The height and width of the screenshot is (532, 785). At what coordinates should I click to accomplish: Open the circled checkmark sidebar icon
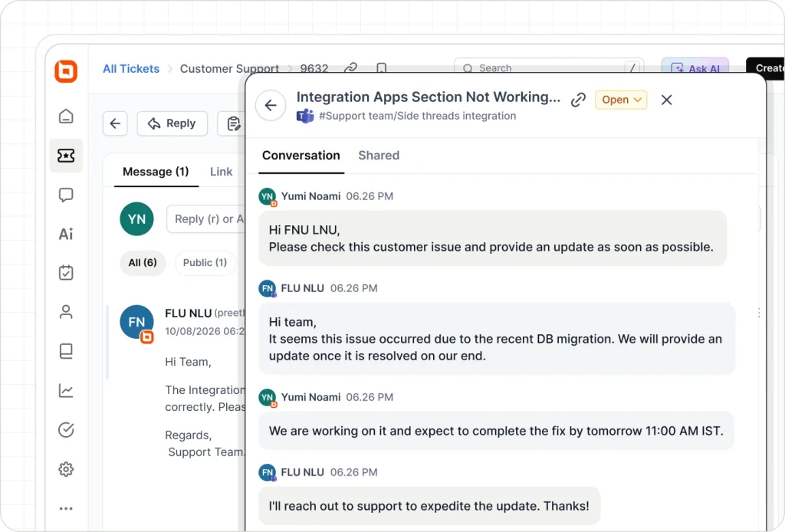[x=66, y=430]
